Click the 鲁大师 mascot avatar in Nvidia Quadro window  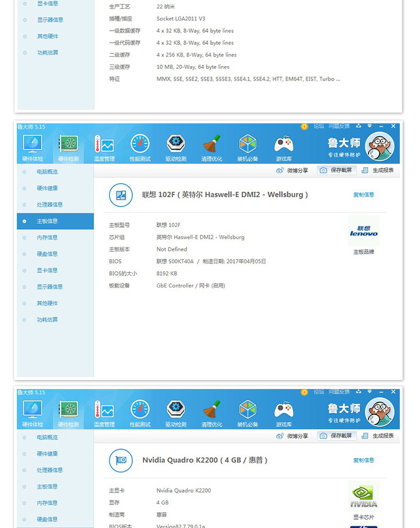tap(380, 412)
